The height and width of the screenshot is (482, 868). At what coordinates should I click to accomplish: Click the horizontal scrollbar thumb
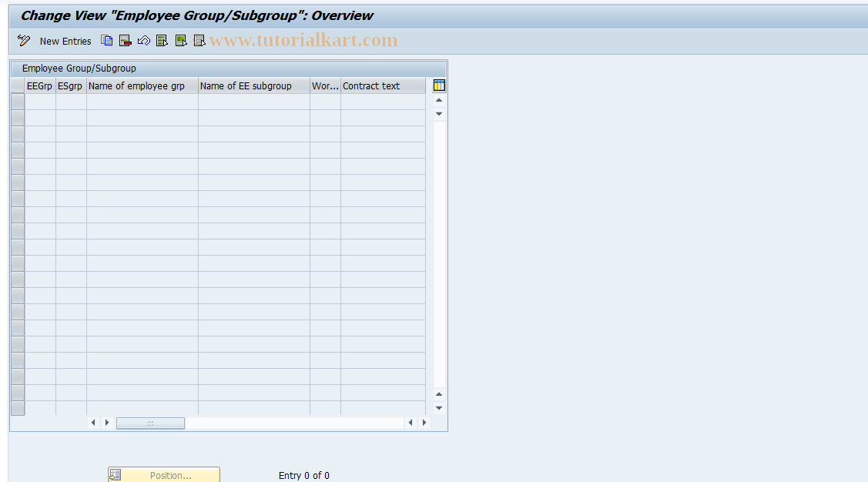pyautogui.click(x=151, y=423)
